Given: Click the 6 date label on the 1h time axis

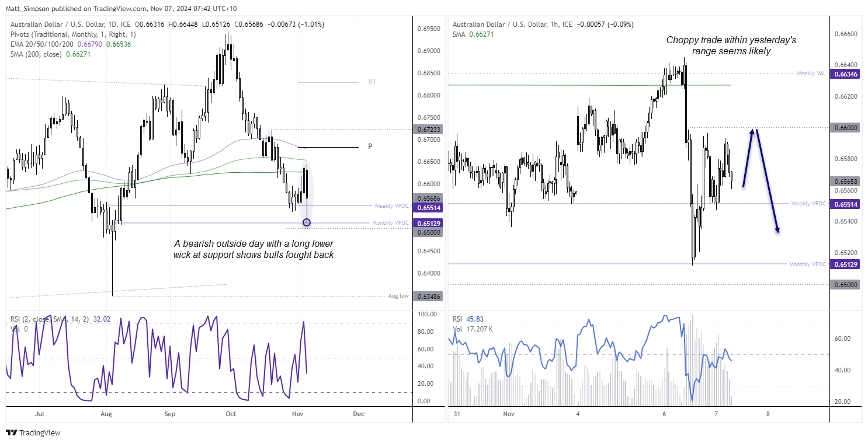Looking at the screenshot, I should [664, 414].
